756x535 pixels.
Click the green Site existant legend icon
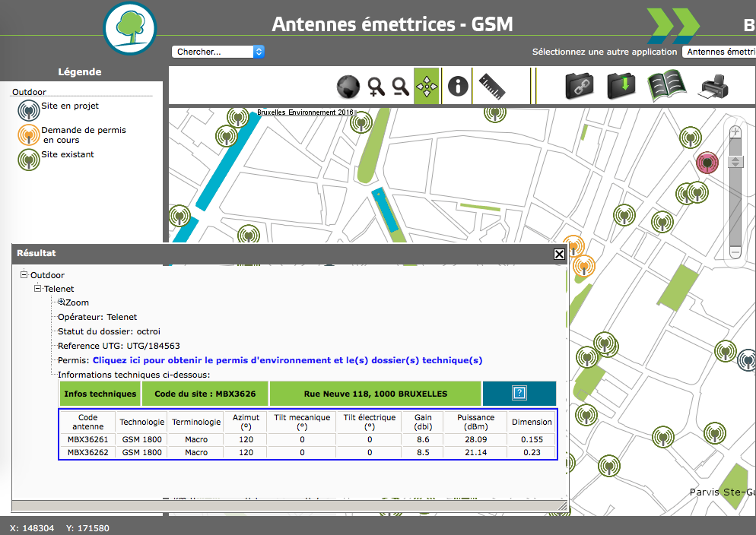29,160
